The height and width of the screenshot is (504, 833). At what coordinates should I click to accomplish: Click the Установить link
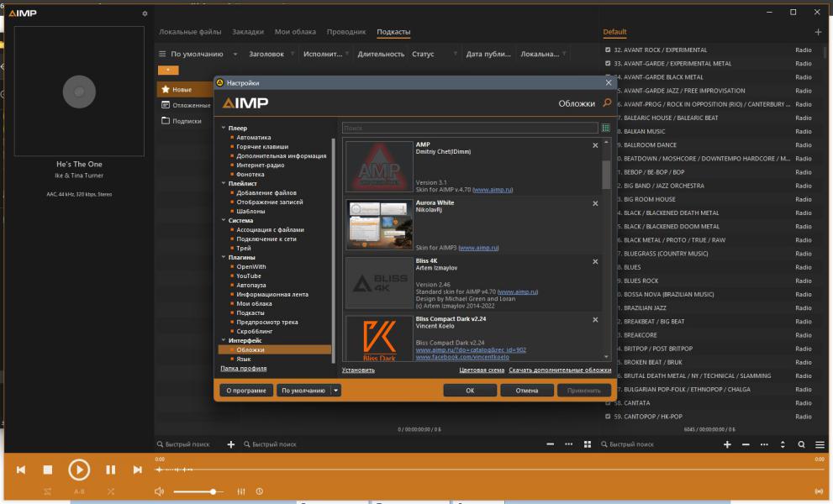click(x=358, y=370)
